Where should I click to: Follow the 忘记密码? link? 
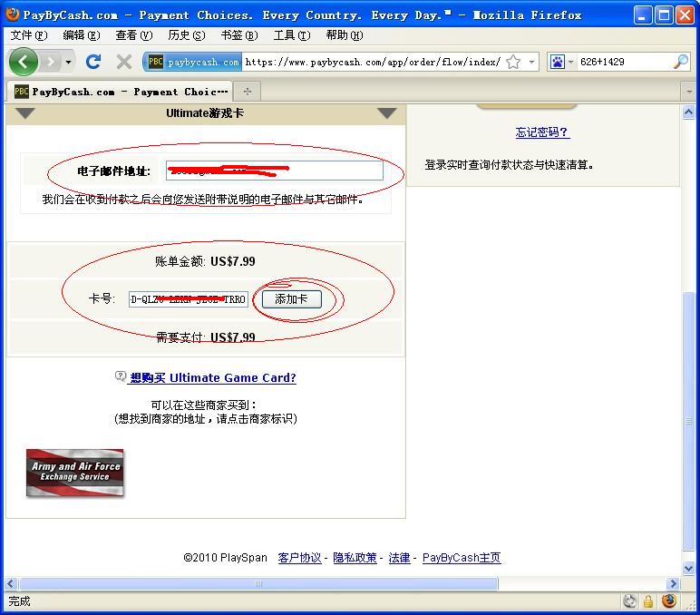542,132
